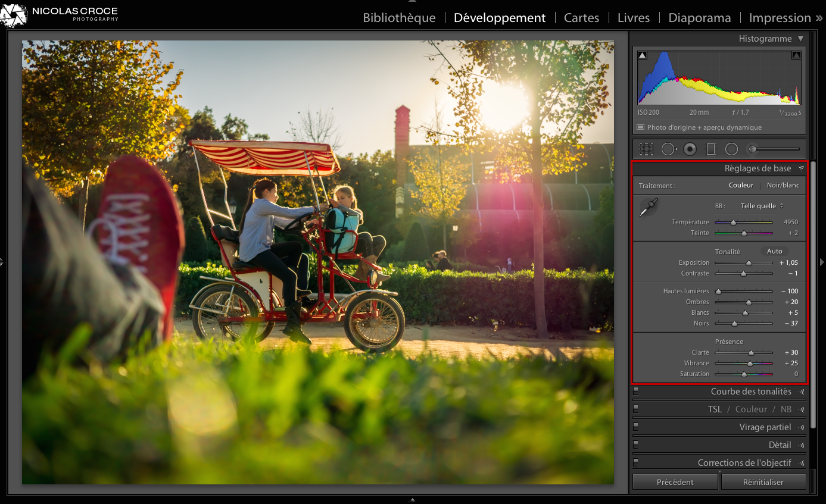Enable the shadow clipping indicator in the histogram
The width and height of the screenshot is (826, 504).
[642, 54]
